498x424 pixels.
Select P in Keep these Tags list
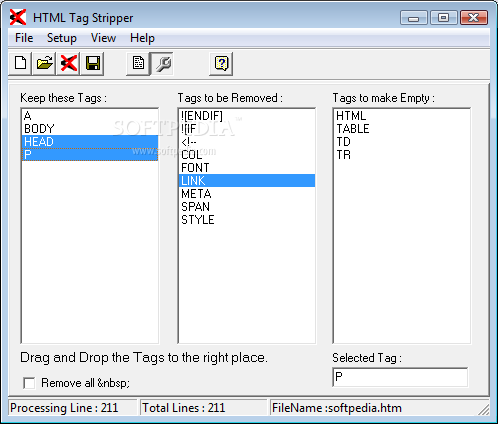pyautogui.click(x=90, y=155)
